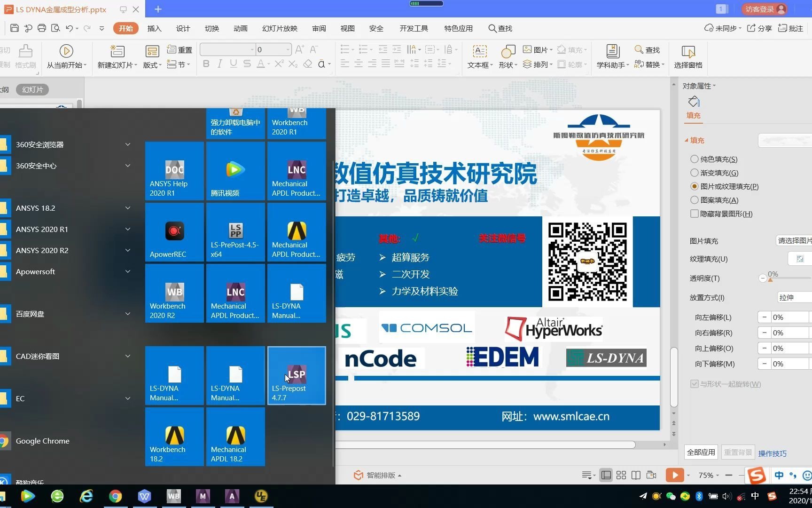Click the left offset minus stepper

point(764,317)
